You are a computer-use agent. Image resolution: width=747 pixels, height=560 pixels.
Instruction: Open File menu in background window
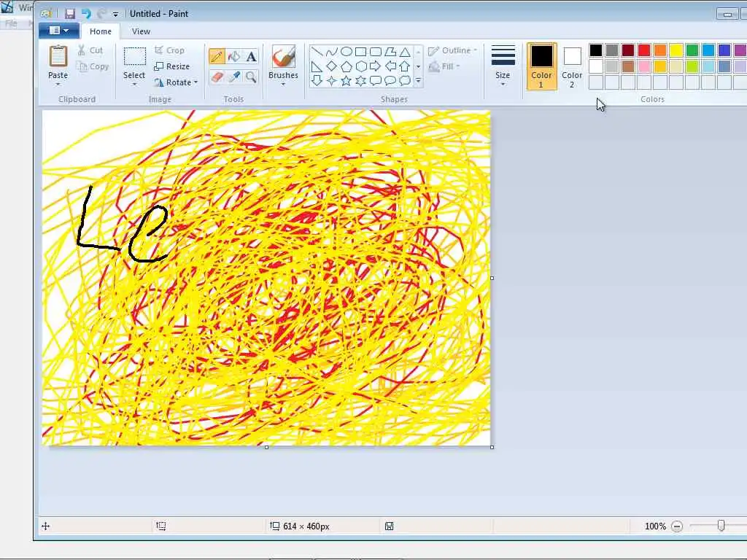(11, 23)
